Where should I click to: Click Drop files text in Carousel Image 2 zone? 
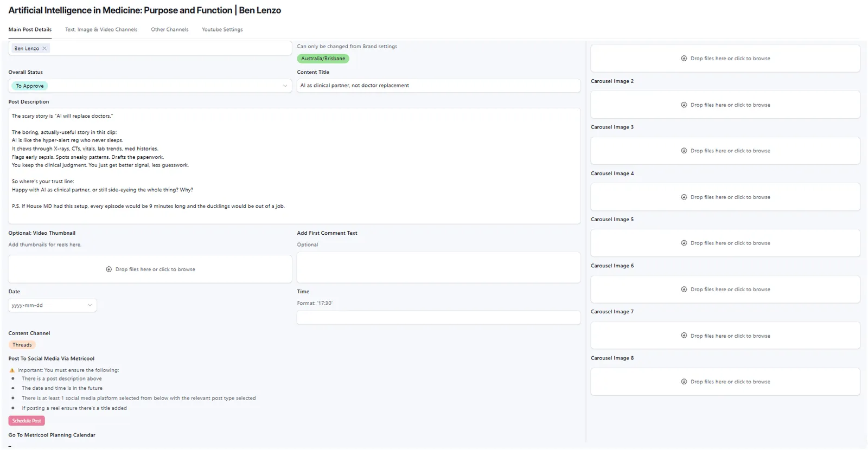tap(730, 105)
